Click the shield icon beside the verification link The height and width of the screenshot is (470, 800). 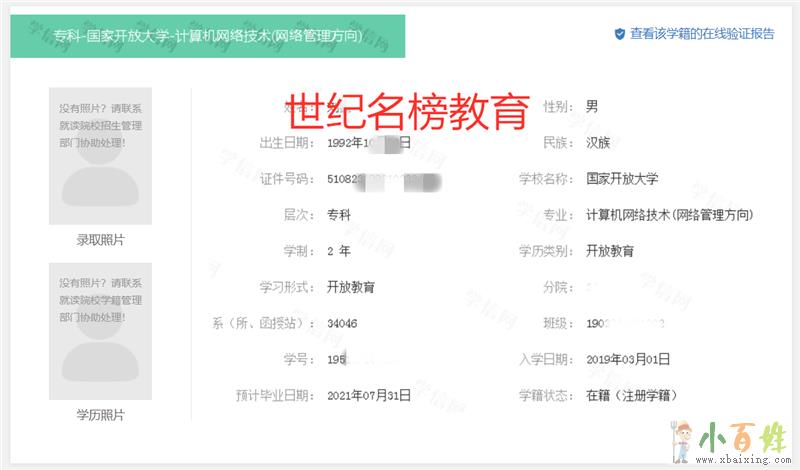point(620,33)
